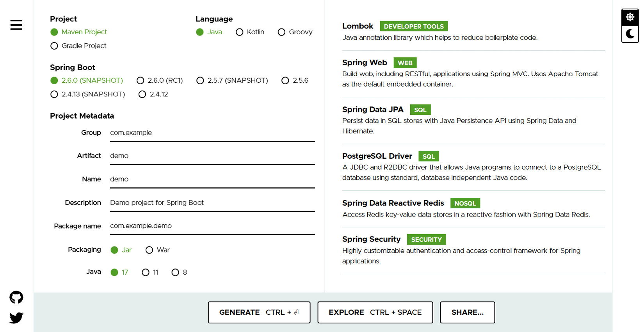Click the Spring Web dependency entry
Screen dimensions: 644x332
click(x=473, y=73)
